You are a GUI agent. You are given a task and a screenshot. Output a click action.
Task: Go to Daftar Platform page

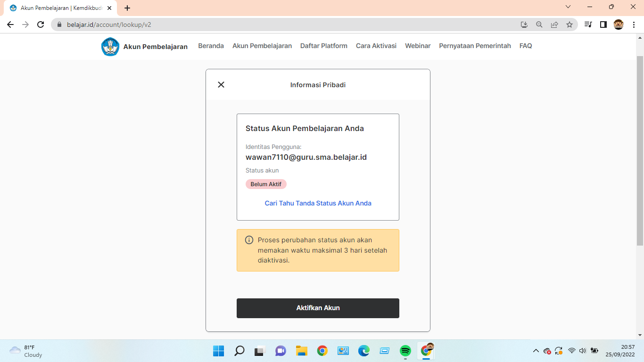(323, 46)
